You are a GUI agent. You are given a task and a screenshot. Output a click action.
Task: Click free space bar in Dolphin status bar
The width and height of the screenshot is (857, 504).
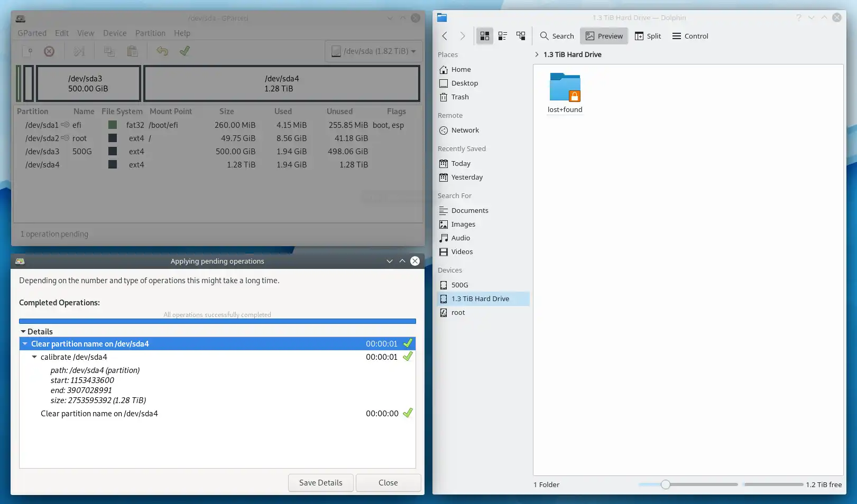[773, 484]
